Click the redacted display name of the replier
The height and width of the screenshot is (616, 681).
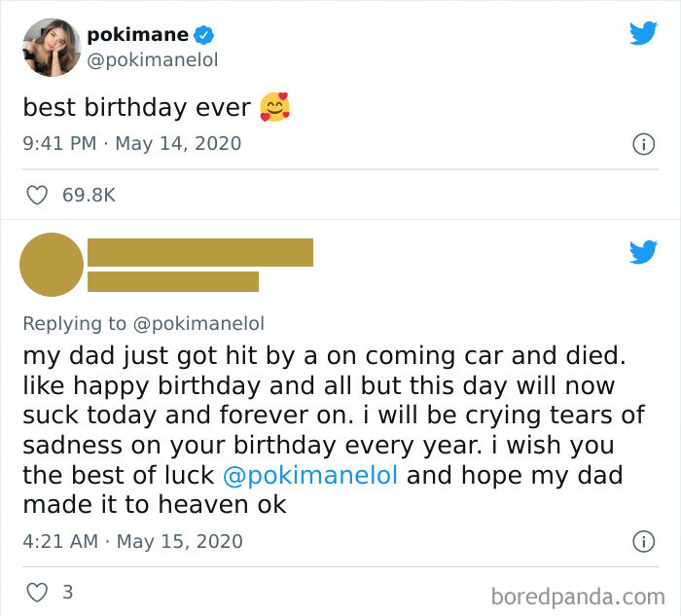200,252
